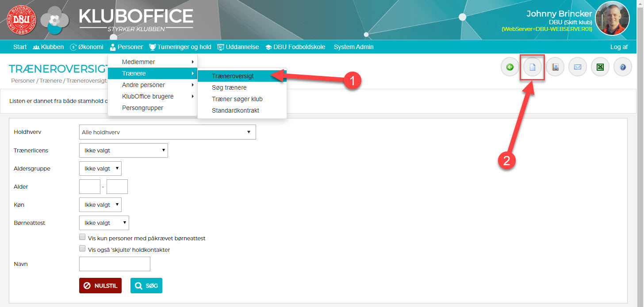Expand the Andre personer submenu
The image size is (644, 307).
click(x=153, y=85)
